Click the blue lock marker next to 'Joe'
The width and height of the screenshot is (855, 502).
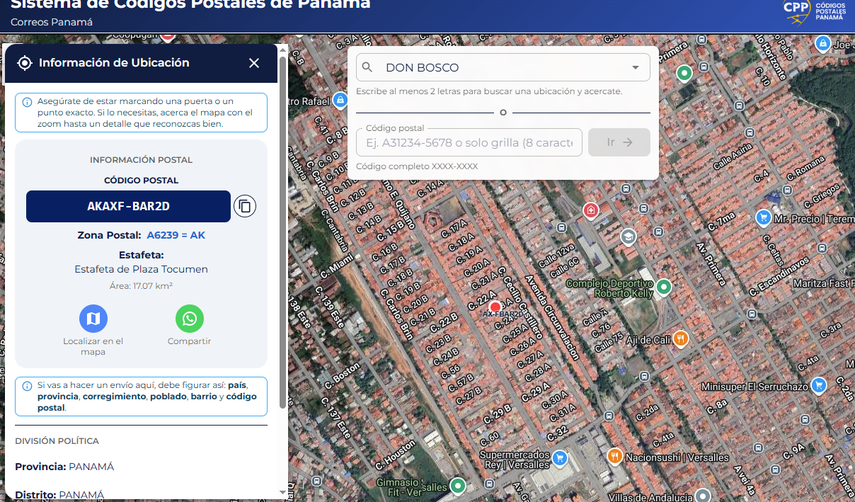[x=823, y=43]
